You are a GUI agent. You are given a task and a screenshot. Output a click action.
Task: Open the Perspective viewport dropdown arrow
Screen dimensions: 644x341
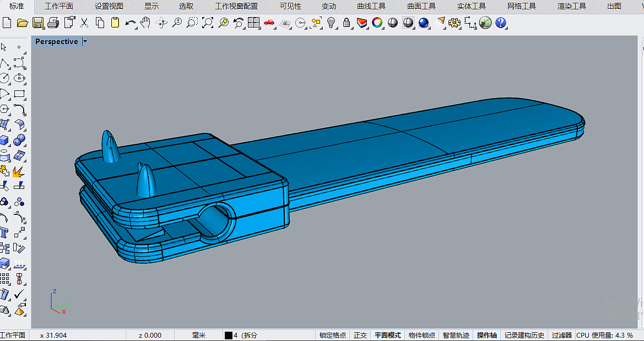pos(85,42)
